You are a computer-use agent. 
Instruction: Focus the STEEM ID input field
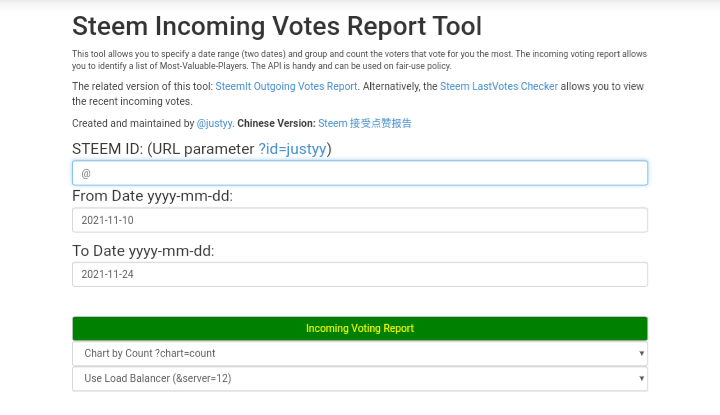click(360, 173)
